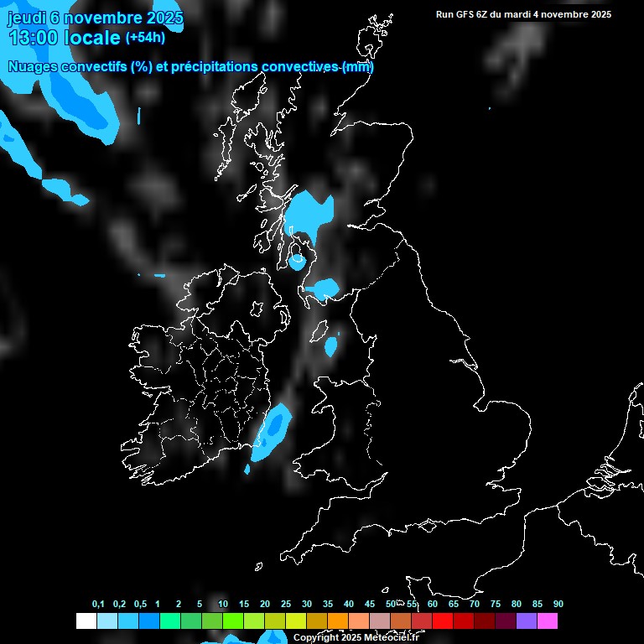The width and height of the screenshot is (644, 644).
Task: Select the aqua-green legend swatch near 2
Action: tap(170, 621)
